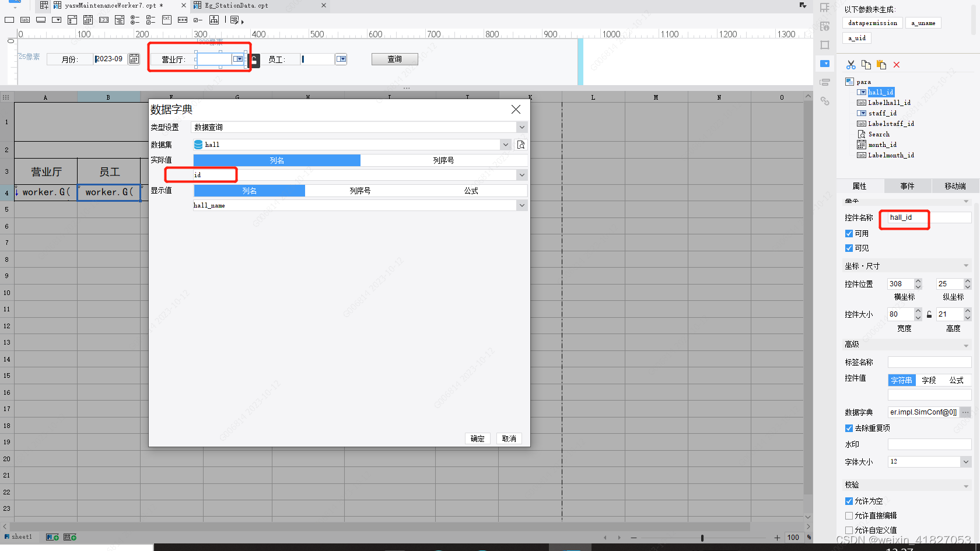This screenshot has width=980, height=551.
Task: Select the text field widget in toolbar
Action: pos(9,20)
